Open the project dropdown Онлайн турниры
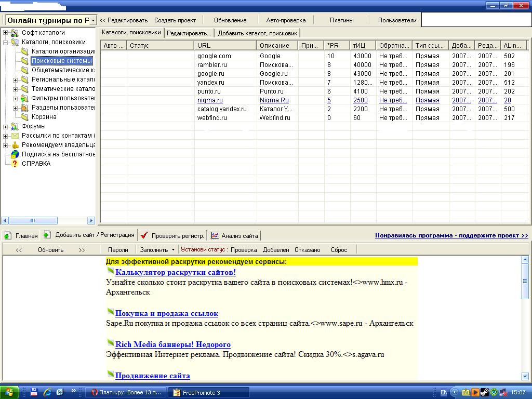532x399 pixels. (94, 20)
